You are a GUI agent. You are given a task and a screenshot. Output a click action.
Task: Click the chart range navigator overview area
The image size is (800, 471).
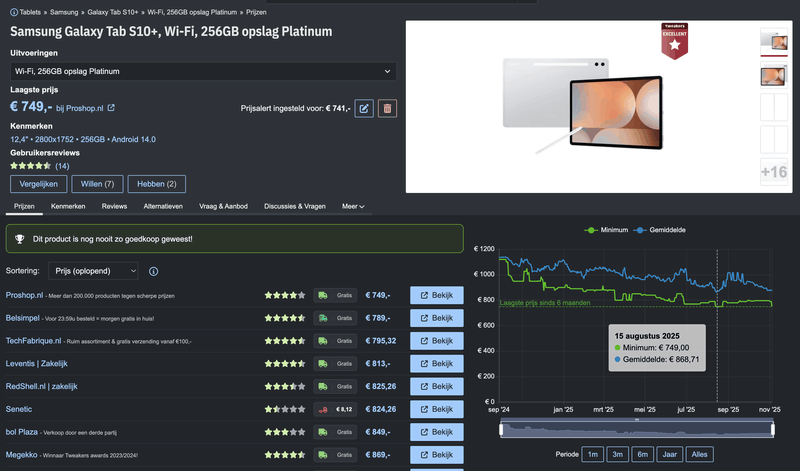(637, 430)
